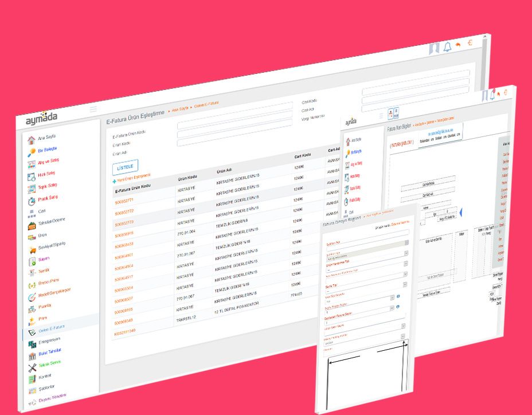532x415 pixels.
Task: Open product code 500052771 in the table
Action: 124,201
